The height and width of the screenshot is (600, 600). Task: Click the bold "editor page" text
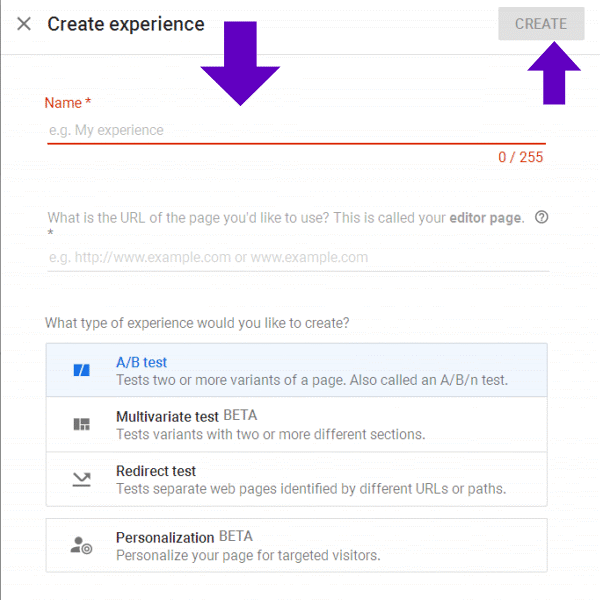click(x=486, y=218)
